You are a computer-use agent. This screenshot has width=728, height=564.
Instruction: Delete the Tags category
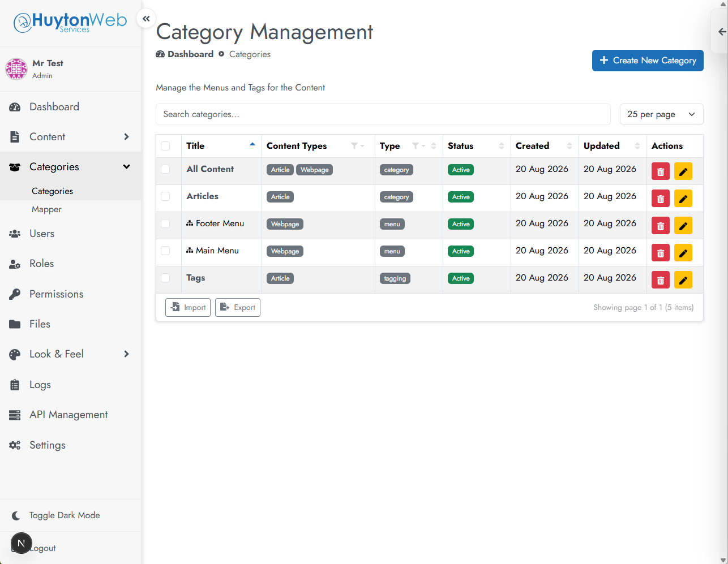pyautogui.click(x=661, y=280)
